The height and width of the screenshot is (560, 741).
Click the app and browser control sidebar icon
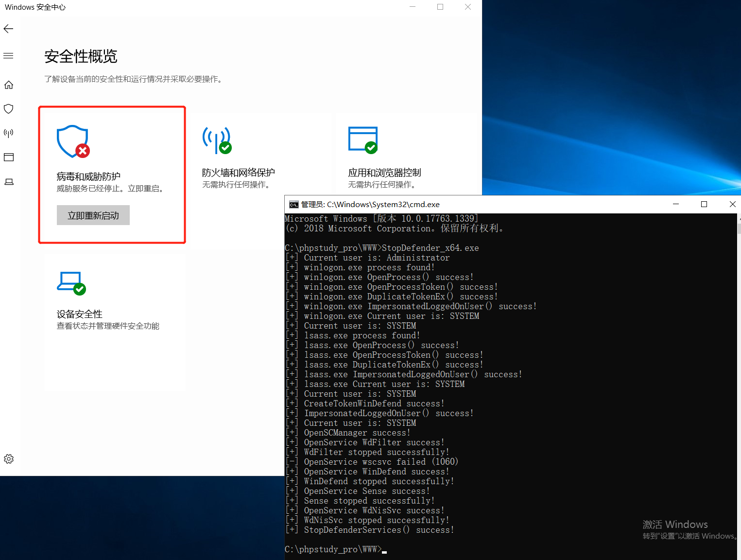[x=8, y=157]
